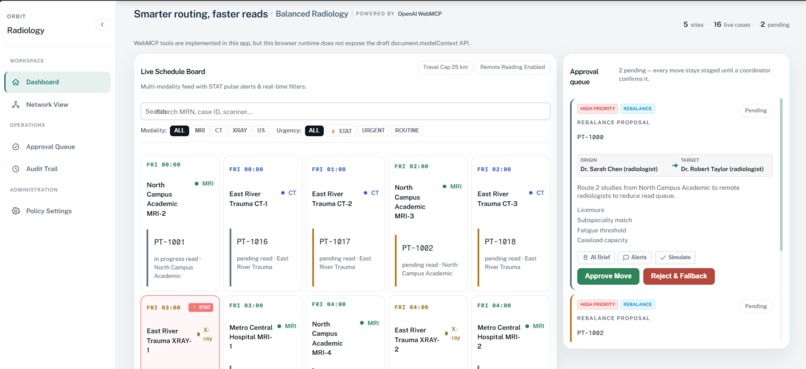Click the Target Dr. Robert Taylor field

point(722,165)
